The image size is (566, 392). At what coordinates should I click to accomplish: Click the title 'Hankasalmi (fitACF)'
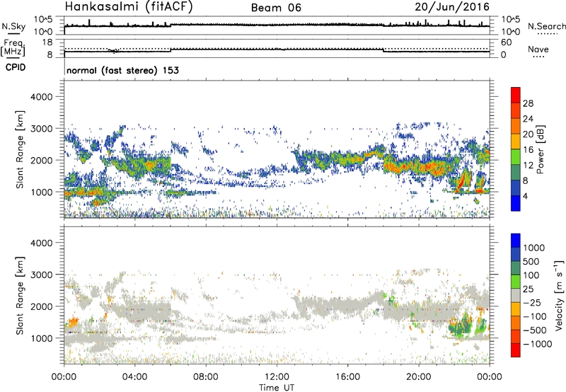(x=129, y=7)
